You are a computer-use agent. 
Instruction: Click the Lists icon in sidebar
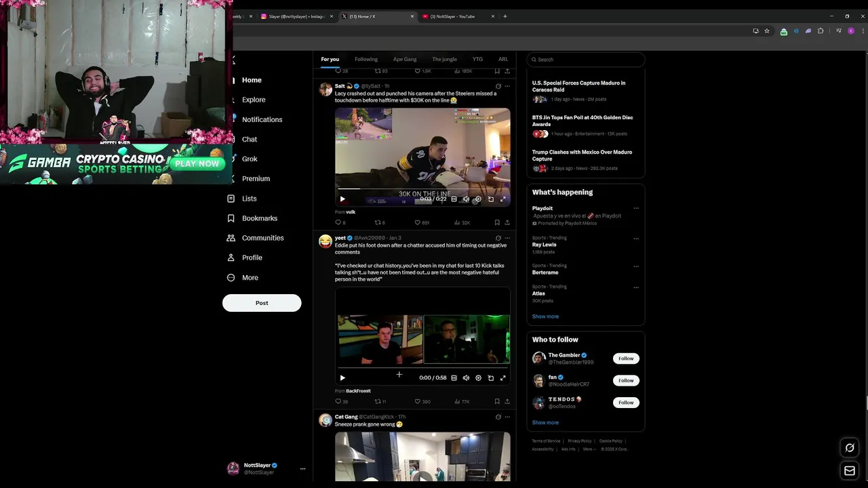pos(231,199)
